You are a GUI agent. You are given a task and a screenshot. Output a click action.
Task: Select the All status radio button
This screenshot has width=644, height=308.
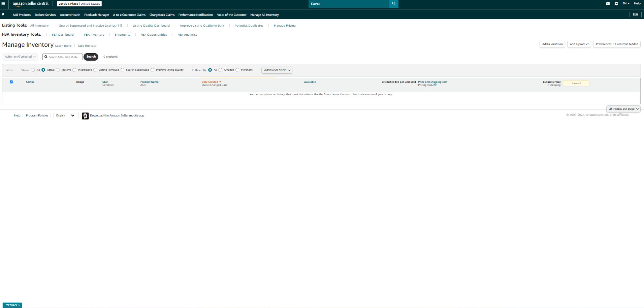[33, 70]
